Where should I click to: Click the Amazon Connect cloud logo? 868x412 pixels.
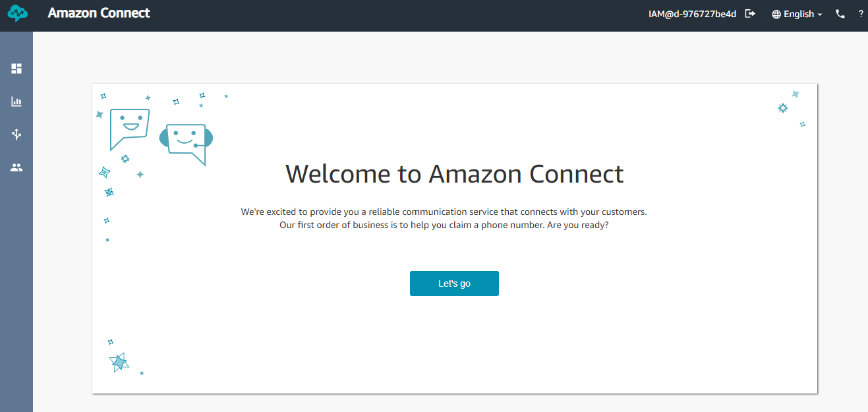click(17, 14)
